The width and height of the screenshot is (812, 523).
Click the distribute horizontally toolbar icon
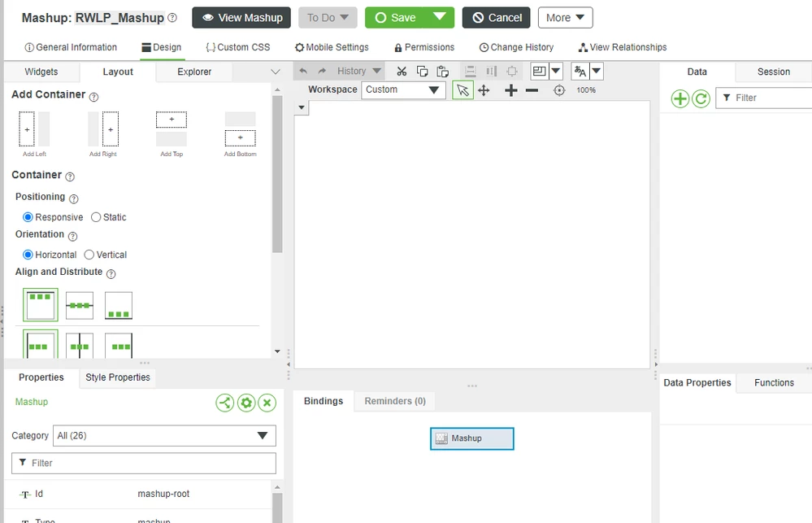point(491,71)
